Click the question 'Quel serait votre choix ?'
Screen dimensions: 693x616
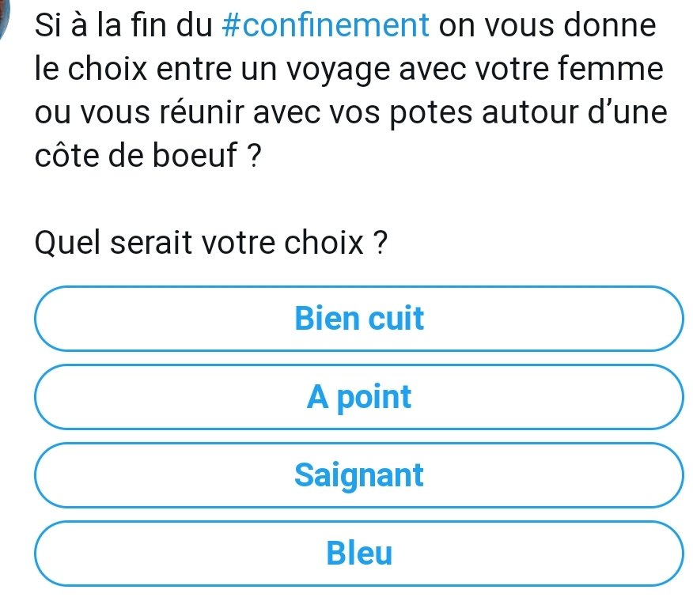[211, 243]
